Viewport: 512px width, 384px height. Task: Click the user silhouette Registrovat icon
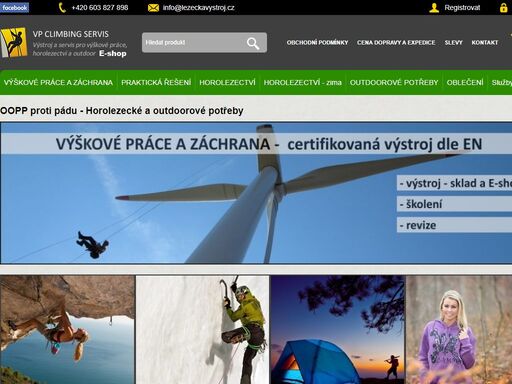(434, 8)
